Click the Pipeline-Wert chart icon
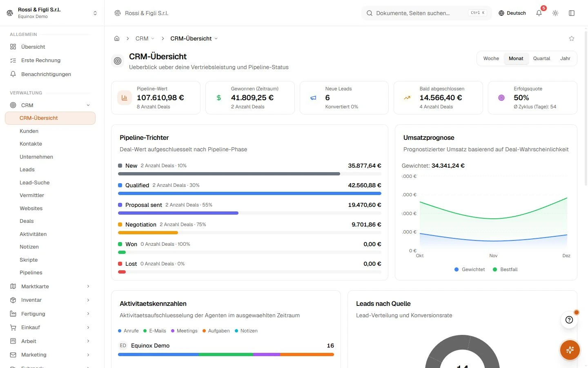Image resolution: width=588 pixels, height=368 pixels. click(x=125, y=98)
